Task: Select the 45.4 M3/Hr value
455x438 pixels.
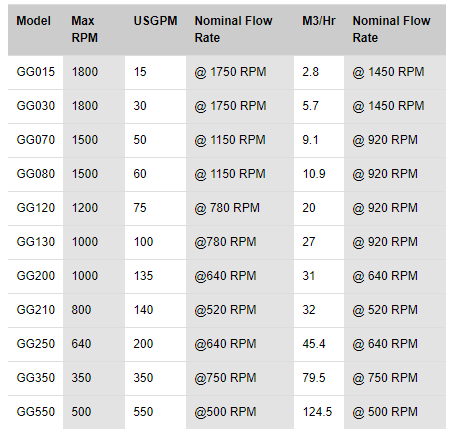Action: coord(314,344)
